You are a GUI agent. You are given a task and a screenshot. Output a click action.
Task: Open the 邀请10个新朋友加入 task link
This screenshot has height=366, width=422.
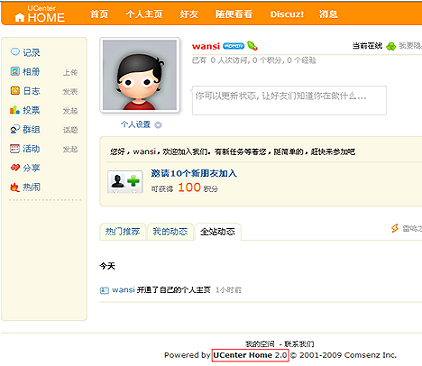(194, 173)
